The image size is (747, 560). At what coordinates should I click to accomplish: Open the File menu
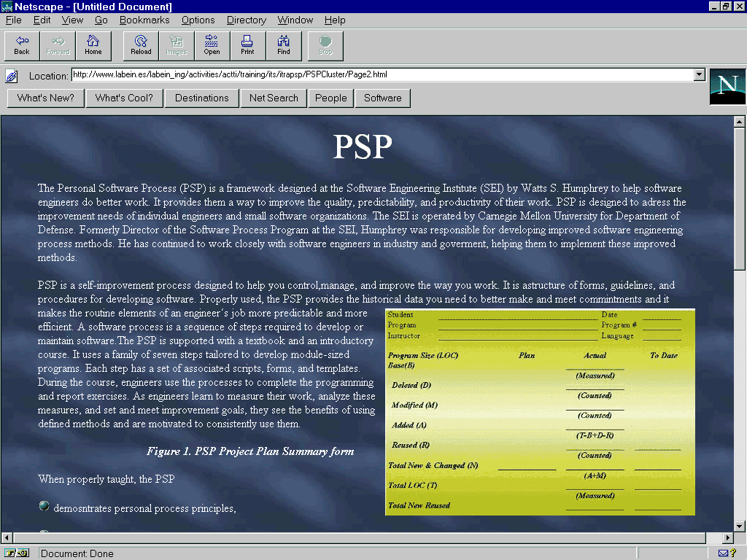13,20
